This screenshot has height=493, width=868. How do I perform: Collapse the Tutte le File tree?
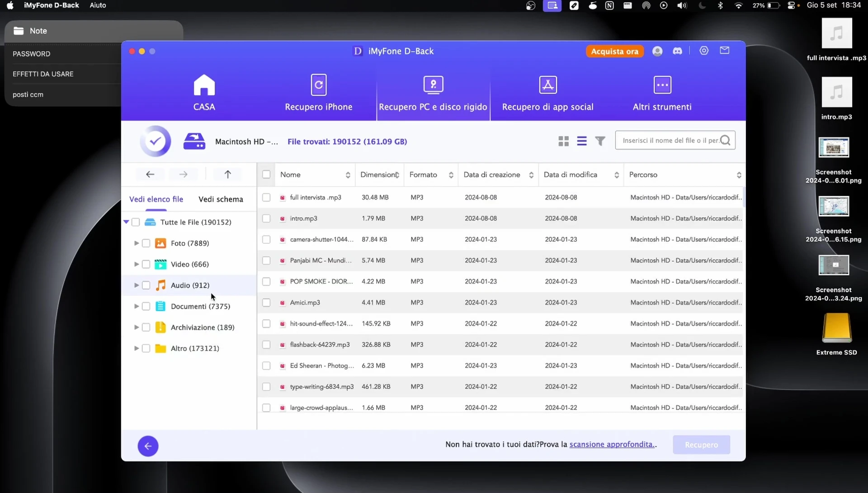[126, 222]
